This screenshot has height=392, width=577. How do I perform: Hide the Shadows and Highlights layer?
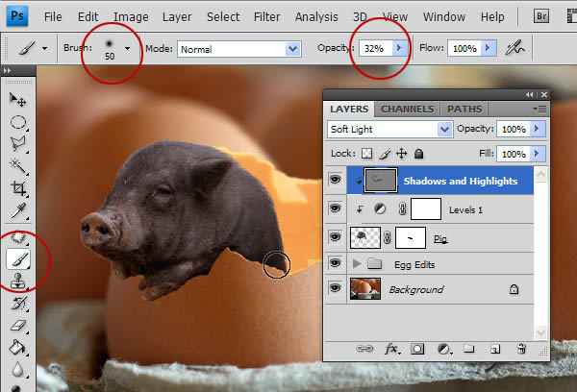335,180
